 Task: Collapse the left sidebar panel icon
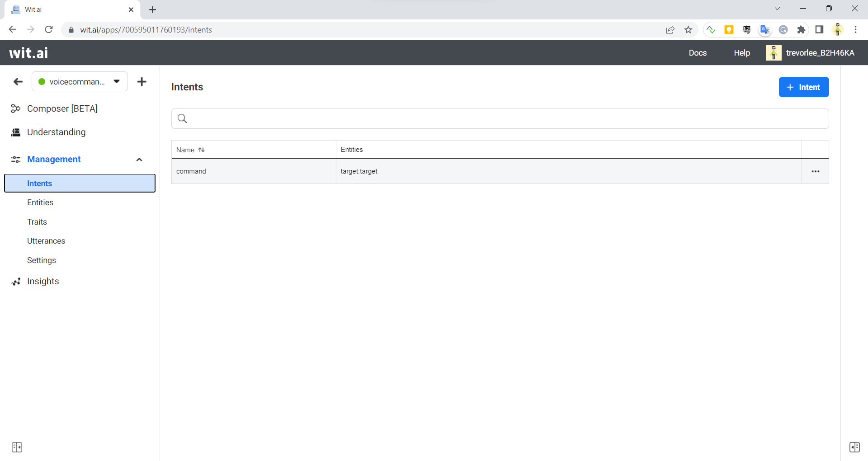pyautogui.click(x=17, y=447)
